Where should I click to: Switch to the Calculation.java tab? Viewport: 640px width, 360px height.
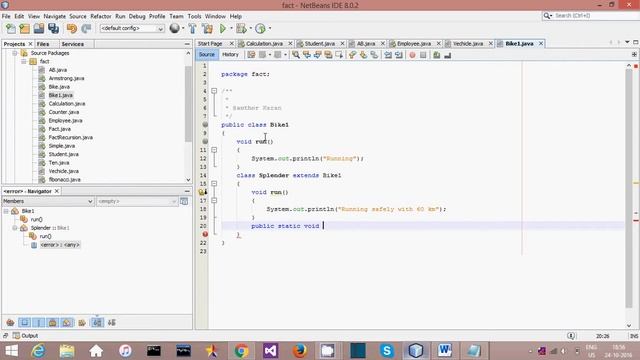click(x=264, y=43)
